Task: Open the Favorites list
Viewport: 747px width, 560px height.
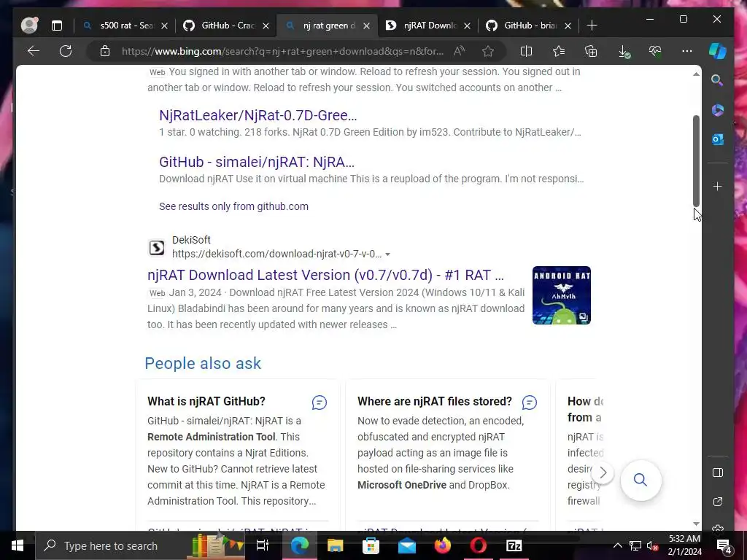Action: click(x=559, y=51)
